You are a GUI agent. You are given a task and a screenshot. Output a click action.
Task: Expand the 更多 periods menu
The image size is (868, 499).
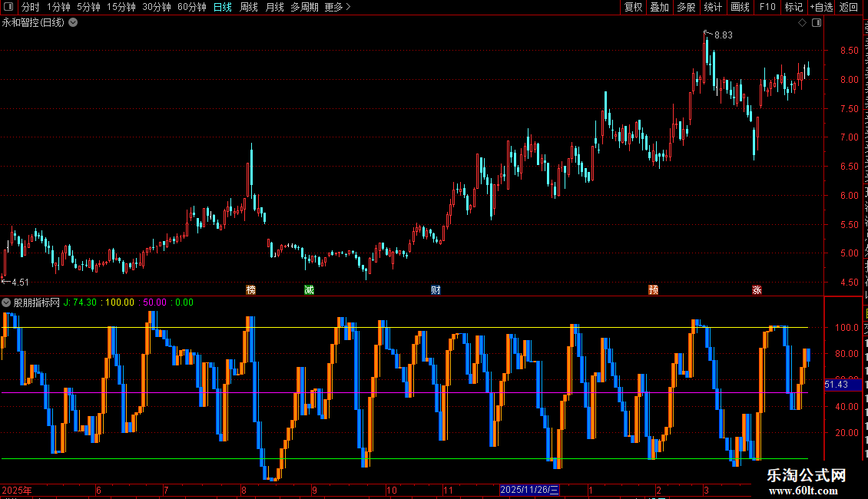pyautogui.click(x=337, y=7)
